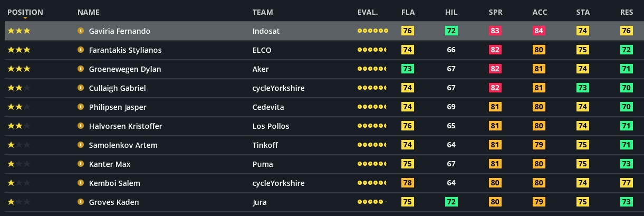
Task: Sort by the TEAM column header
Action: 263,12
